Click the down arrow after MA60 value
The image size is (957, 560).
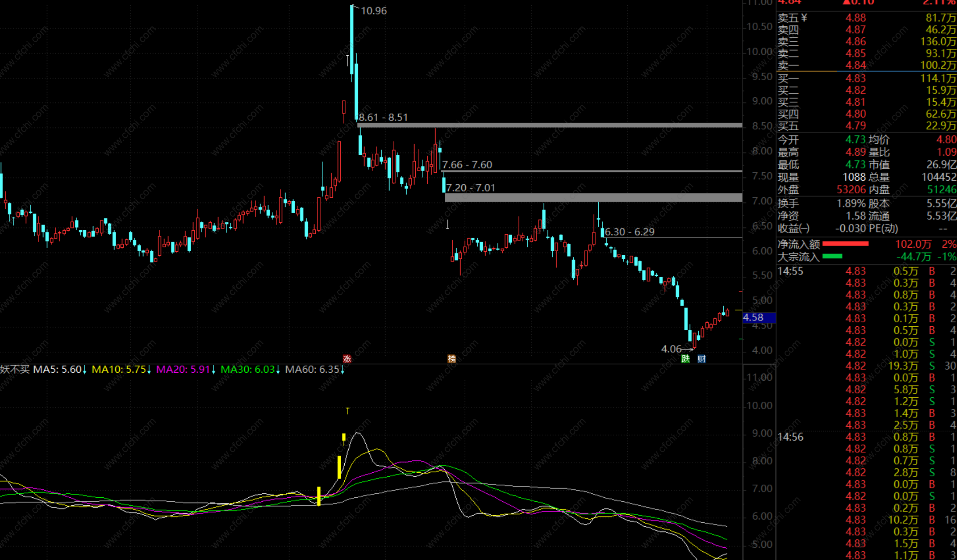(x=343, y=371)
